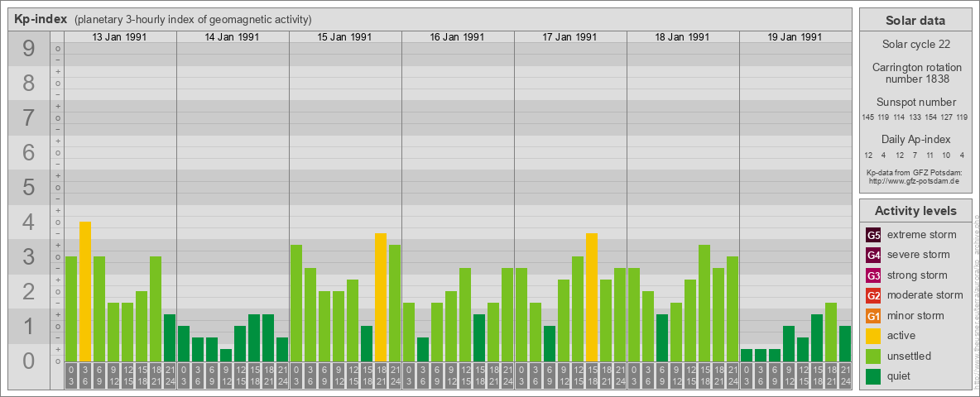Click sunspot value 133

[x=915, y=117]
